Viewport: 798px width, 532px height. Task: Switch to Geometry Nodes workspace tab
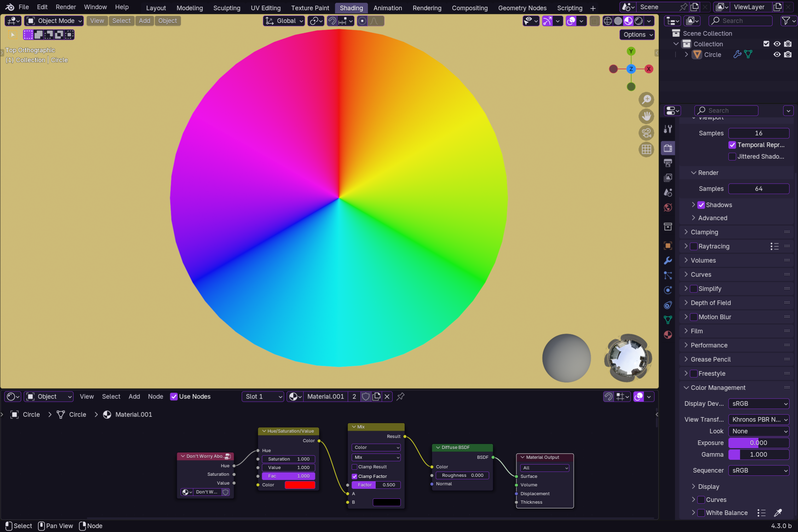click(522, 8)
